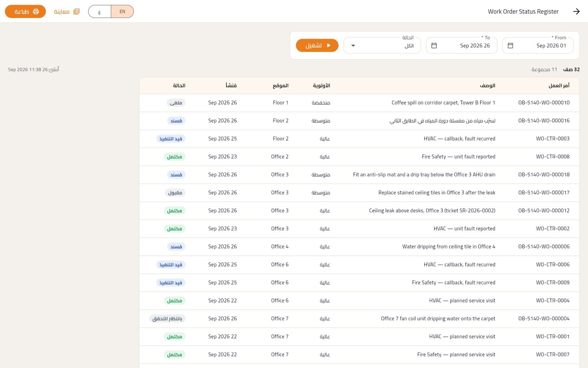Screen dimensions: 588x368
Task: Click the معاينة preview icon
Action: [76, 11]
